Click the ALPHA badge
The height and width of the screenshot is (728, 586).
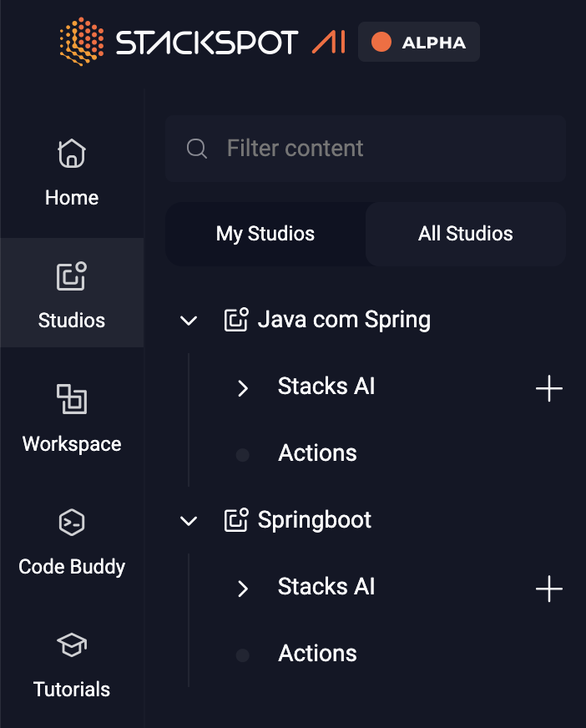(419, 42)
